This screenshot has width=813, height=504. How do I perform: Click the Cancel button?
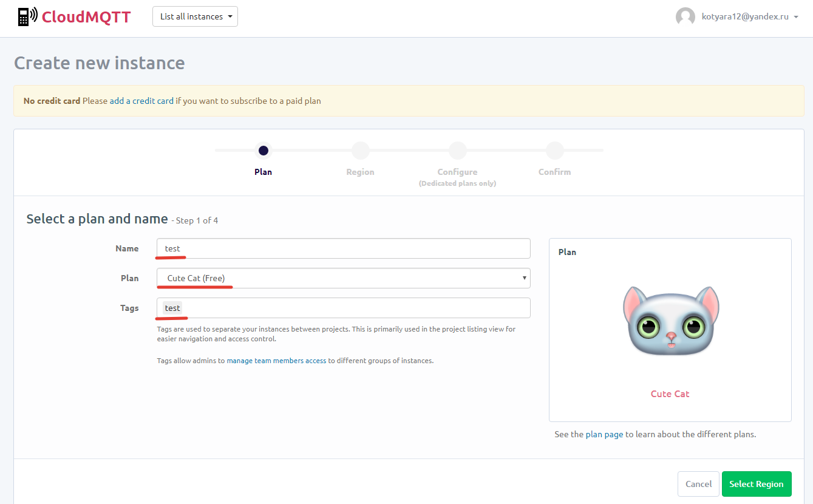(698, 484)
